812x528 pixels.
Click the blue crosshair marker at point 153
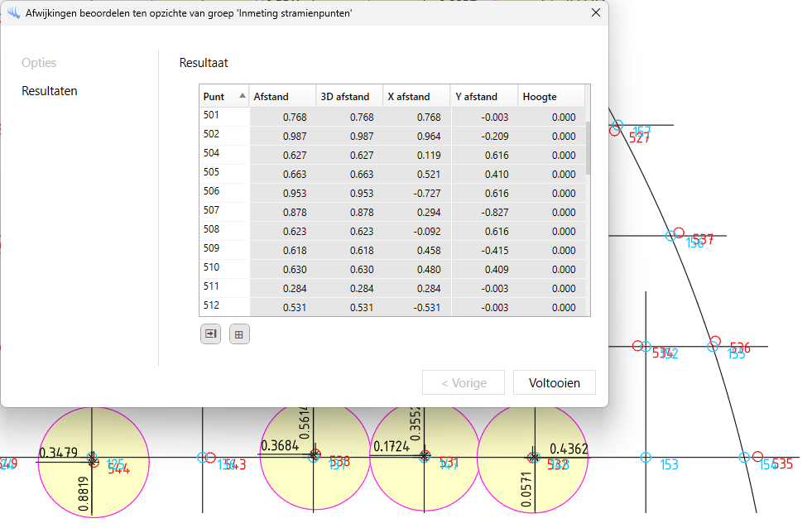tap(646, 457)
